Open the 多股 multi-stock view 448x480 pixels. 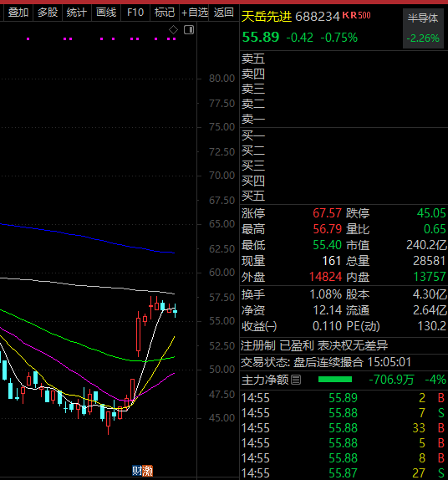coord(48,13)
